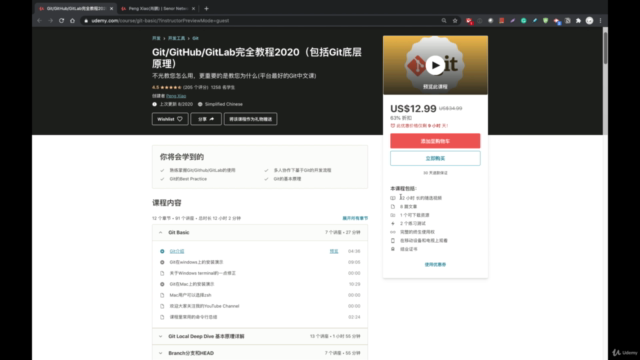Image resolution: width=640 pixels, height=360 pixels.
Task: Click the red extension icon with badge
Action: point(469,21)
